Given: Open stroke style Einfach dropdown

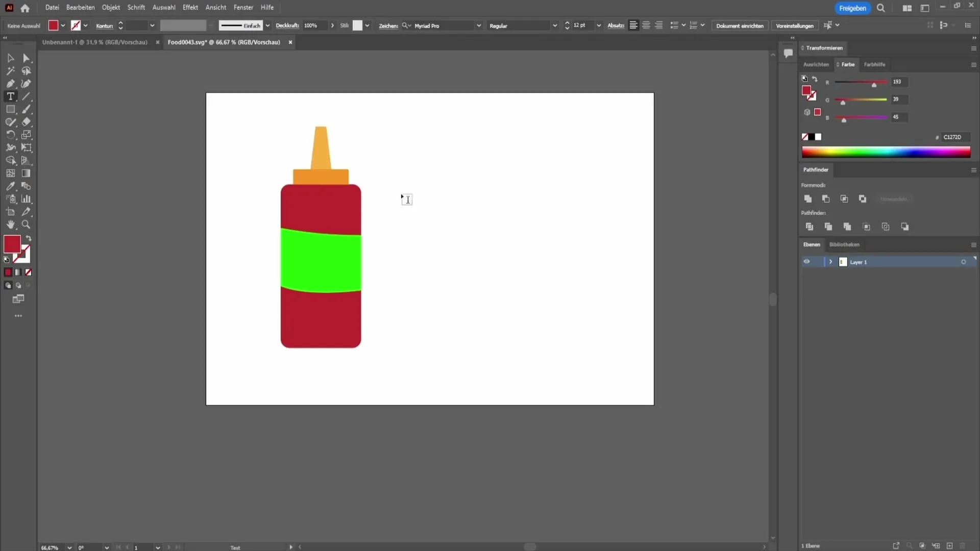Looking at the screenshot, I should click(x=267, y=26).
